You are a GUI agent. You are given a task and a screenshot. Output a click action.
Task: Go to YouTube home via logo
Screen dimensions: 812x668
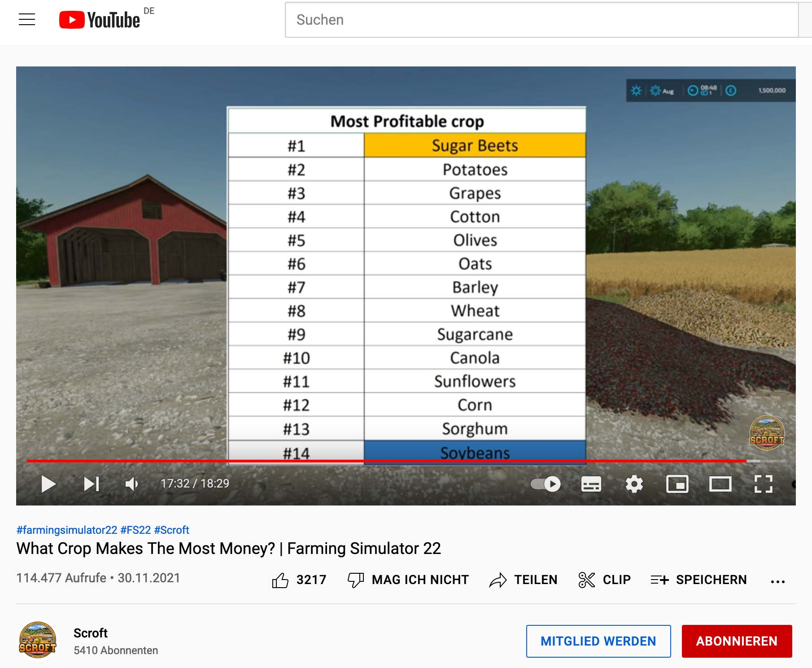pos(100,20)
